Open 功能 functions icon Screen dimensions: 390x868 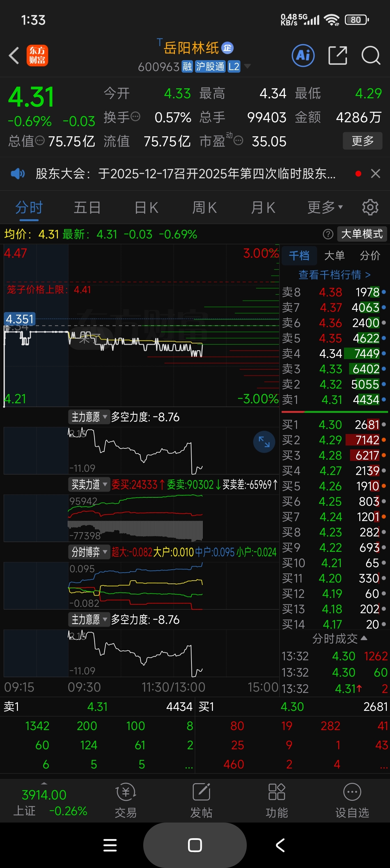[x=277, y=800]
